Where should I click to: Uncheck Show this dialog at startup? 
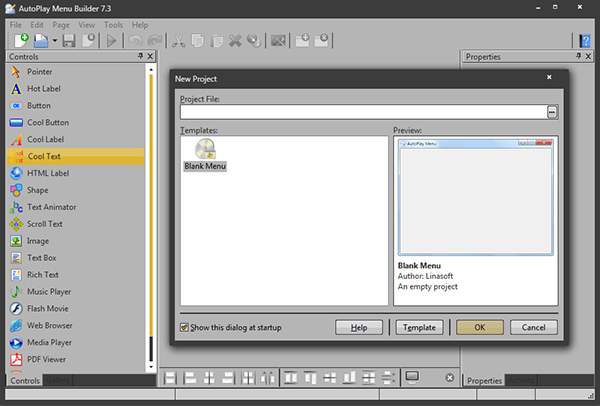(184, 328)
